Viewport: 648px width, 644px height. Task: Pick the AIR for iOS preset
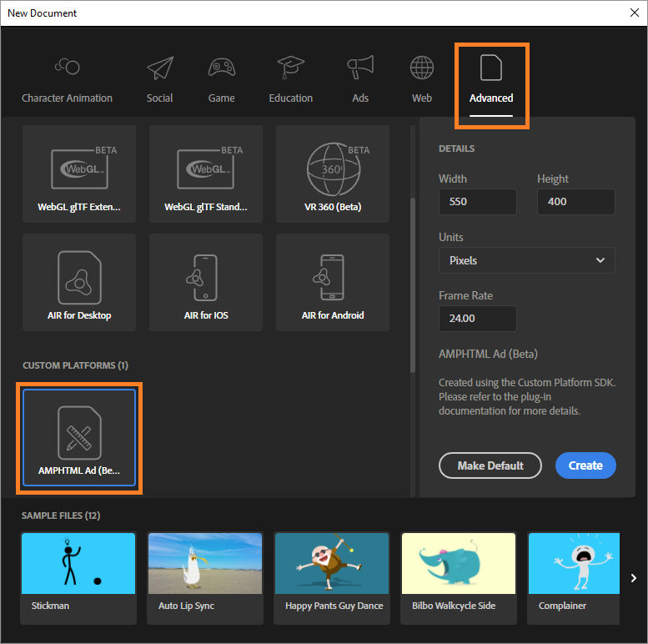pos(206,282)
